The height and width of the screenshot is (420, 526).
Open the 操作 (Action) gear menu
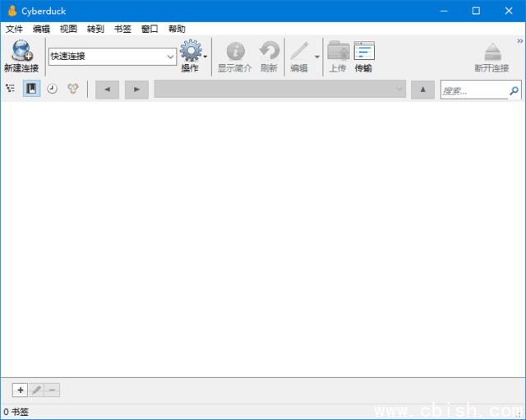point(190,52)
